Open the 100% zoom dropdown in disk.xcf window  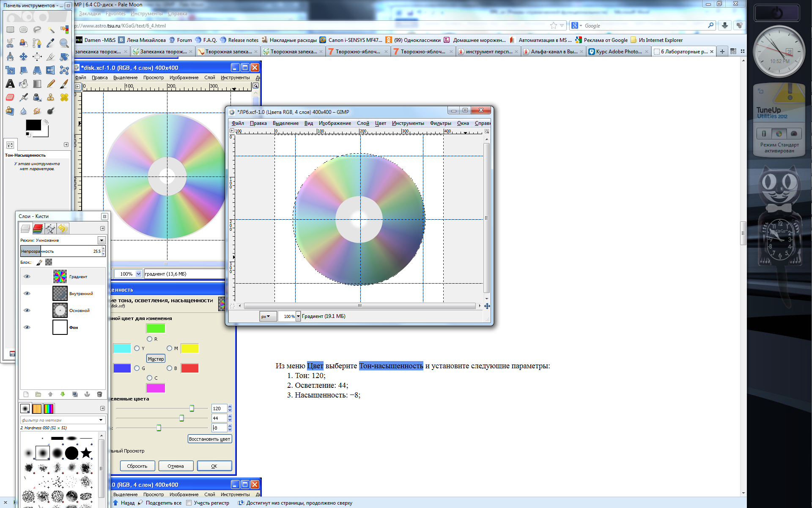pyautogui.click(x=138, y=274)
